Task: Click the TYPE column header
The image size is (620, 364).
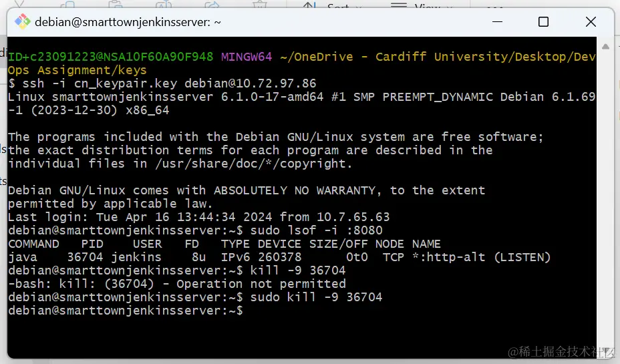Action: click(235, 244)
